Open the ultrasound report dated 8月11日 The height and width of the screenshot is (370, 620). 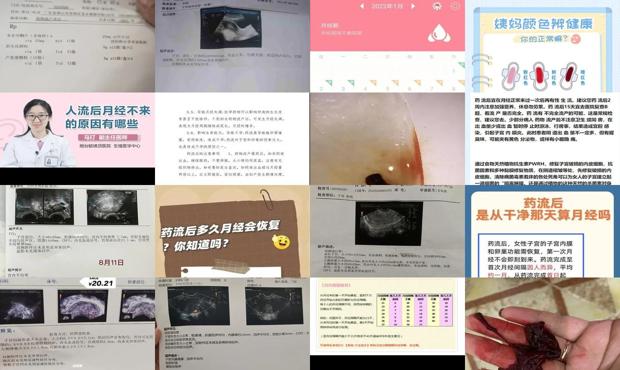tap(78, 232)
